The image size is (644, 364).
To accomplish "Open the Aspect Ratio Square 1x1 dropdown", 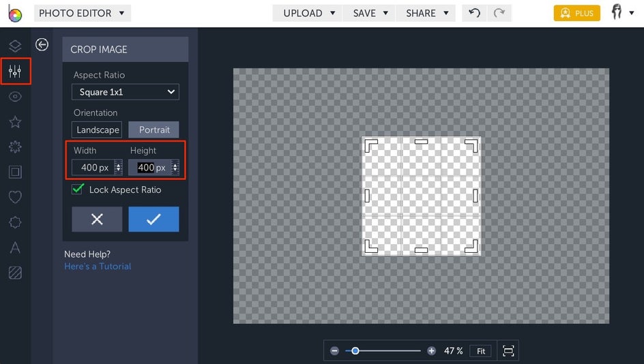I will click(x=126, y=92).
